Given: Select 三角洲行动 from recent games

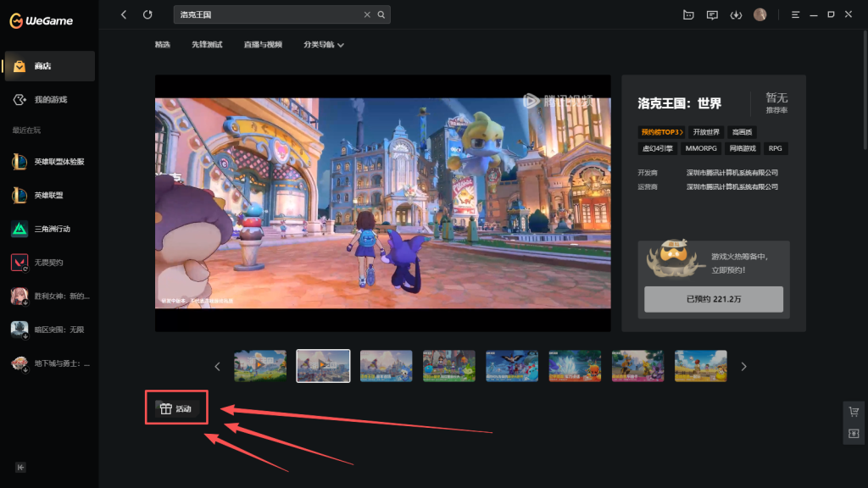Looking at the screenshot, I should 52,229.
